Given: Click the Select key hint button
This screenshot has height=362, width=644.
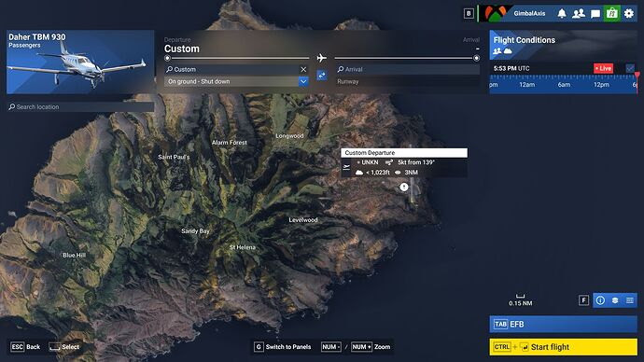Looking at the screenshot, I should point(64,347).
